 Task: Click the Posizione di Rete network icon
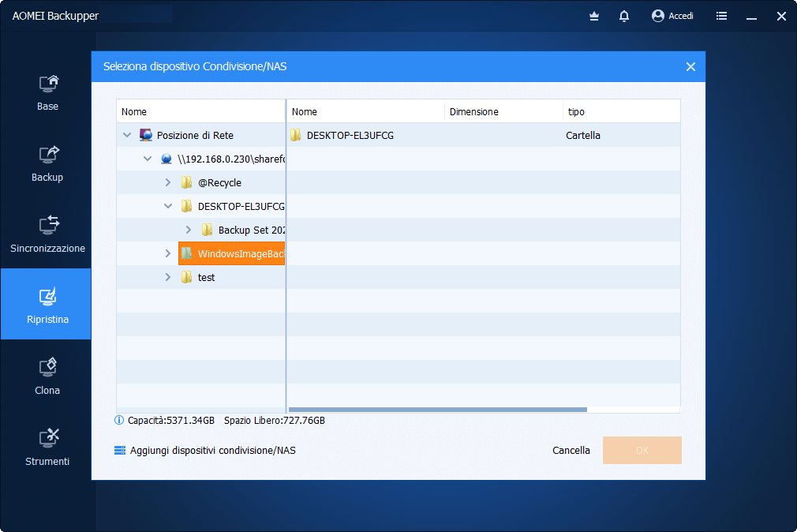point(146,135)
